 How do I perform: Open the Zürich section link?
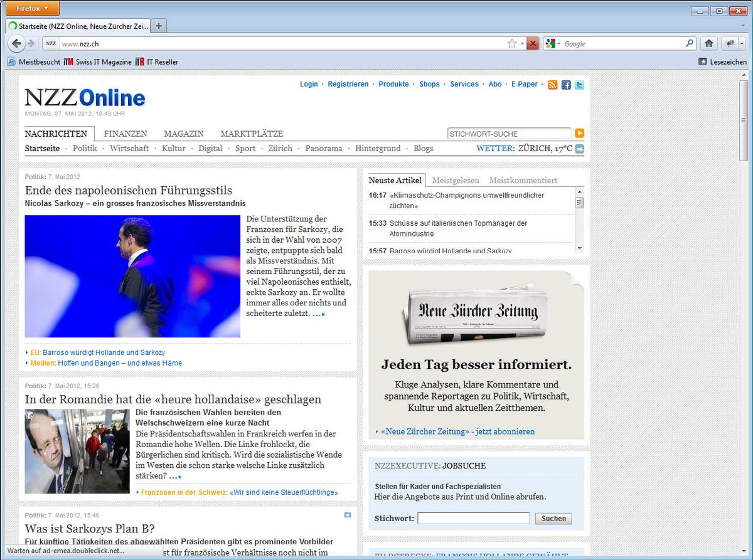tap(280, 149)
